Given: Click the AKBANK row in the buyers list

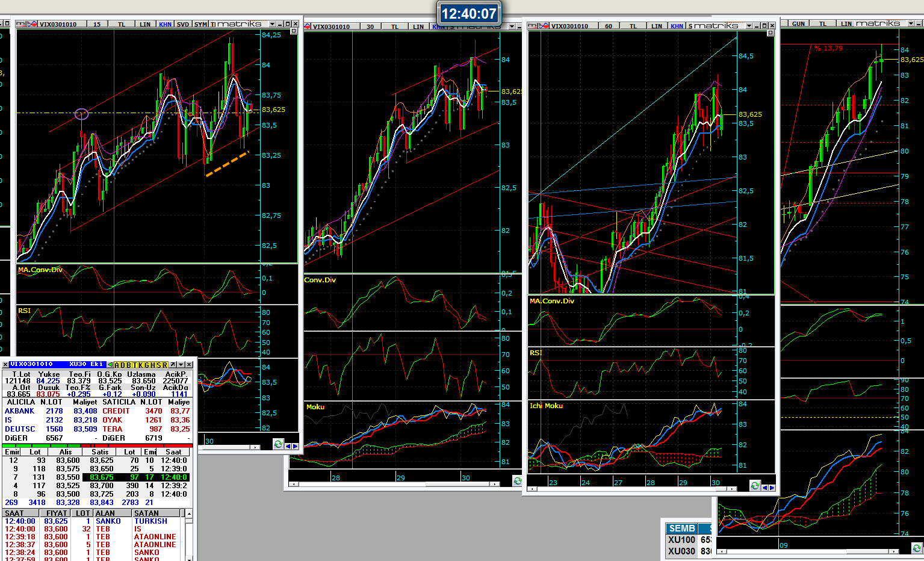Looking at the screenshot, I should (20, 411).
